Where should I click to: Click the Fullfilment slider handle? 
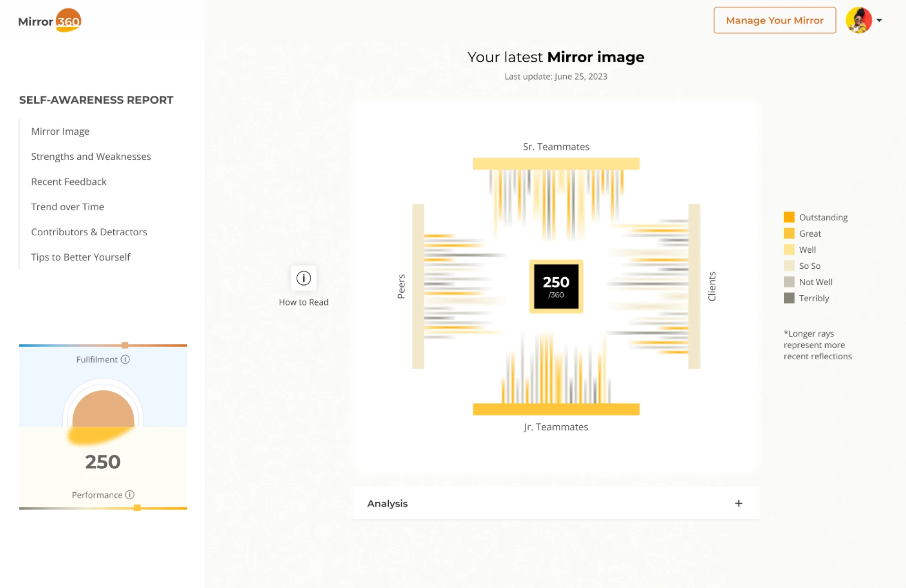(125, 345)
